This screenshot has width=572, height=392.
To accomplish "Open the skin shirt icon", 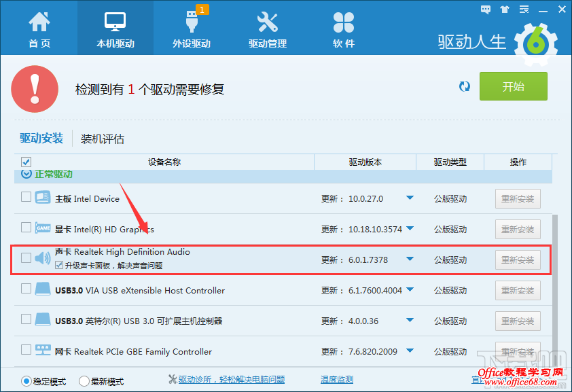I will click(x=505, y=10).
